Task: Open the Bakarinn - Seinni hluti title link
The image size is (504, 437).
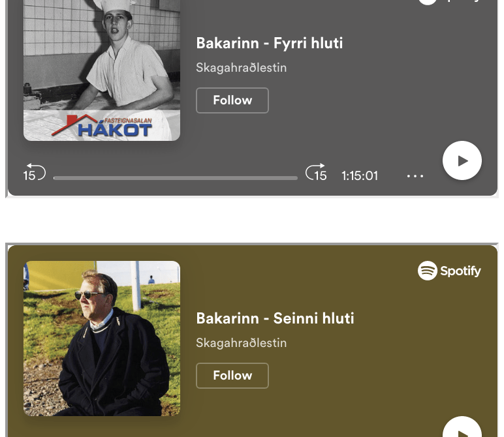Action: tap(275, 318)
